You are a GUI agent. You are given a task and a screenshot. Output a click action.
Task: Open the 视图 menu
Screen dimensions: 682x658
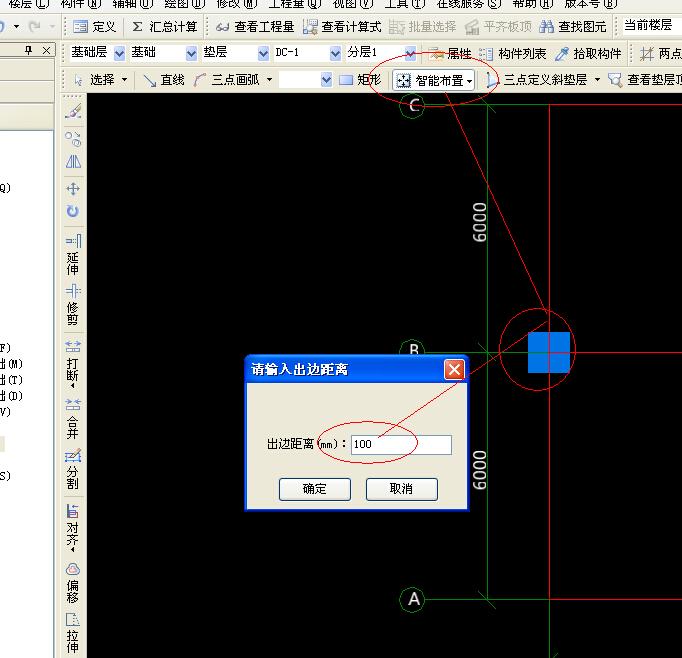tap(352, 4)
